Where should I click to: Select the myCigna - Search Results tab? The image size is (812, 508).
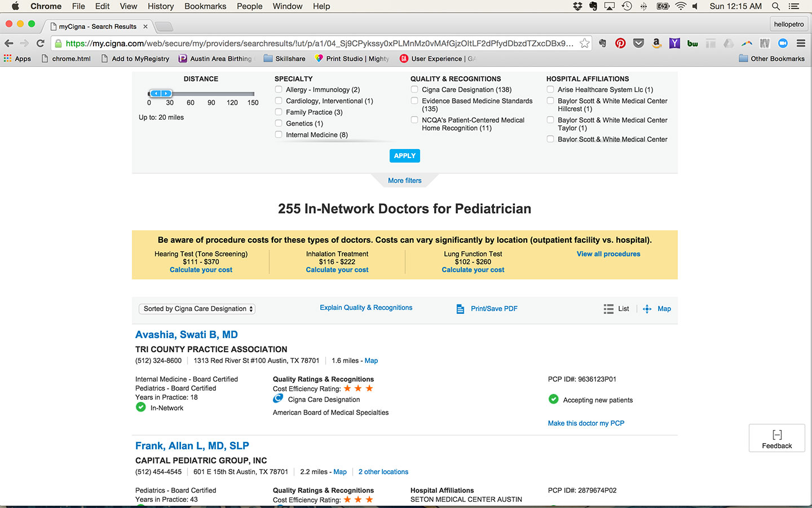[98, 27]
